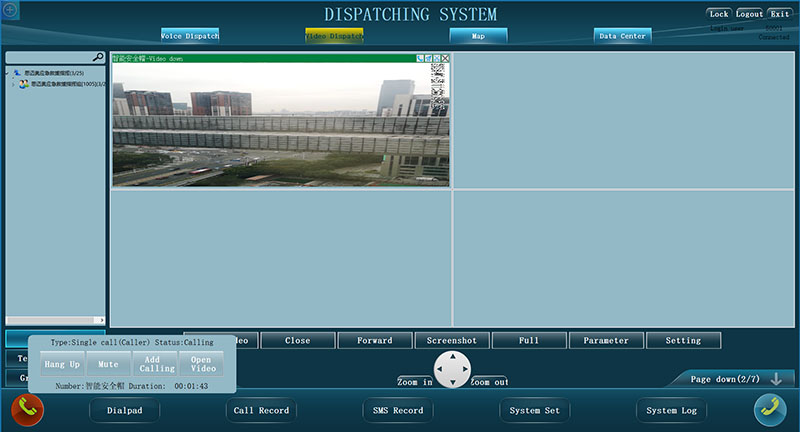The width and height of the screenshot is (800, 432).
Task: Click the empty top-right video pane
Action: pos(624,120)
